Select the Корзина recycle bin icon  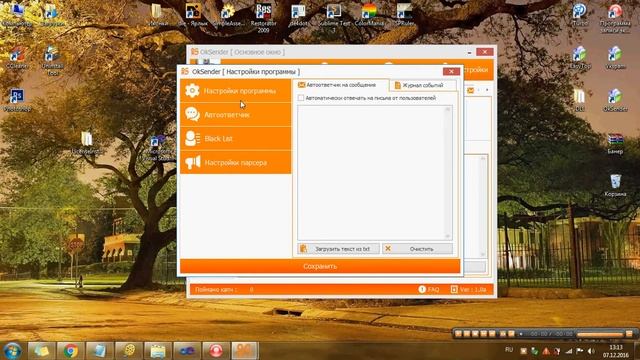615,185
